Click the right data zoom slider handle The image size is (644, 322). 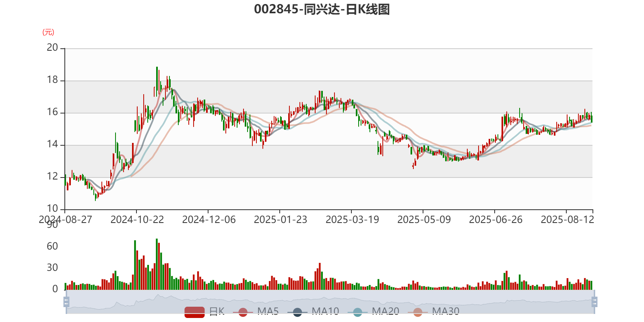click(594, 302)
